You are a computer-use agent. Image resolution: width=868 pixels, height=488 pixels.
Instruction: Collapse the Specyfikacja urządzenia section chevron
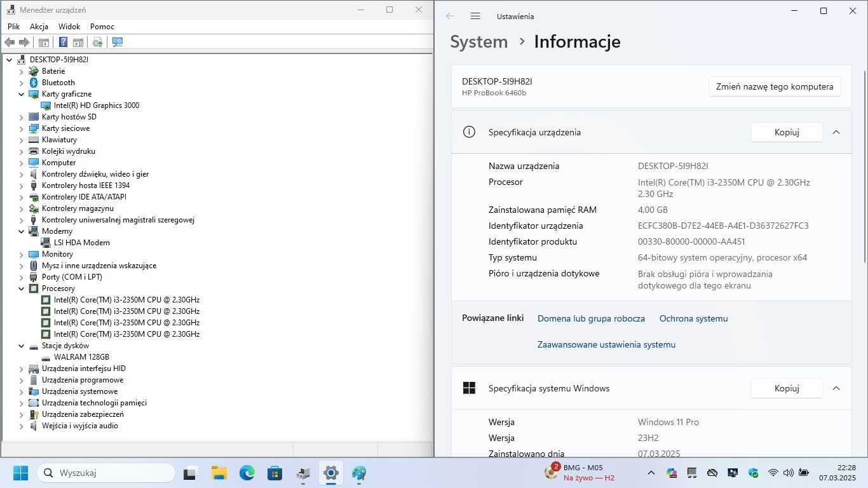tap(836, 132)
